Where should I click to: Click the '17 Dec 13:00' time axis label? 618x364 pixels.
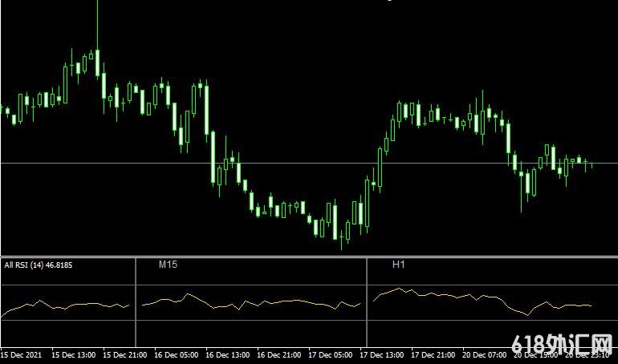tap(381, 355)
